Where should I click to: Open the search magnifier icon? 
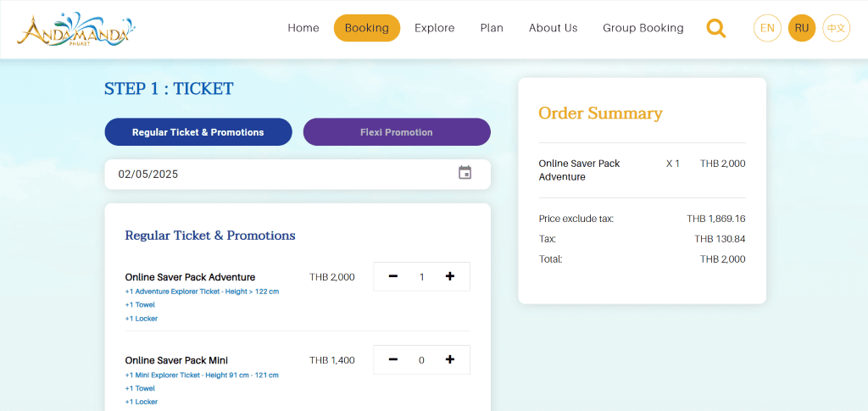pos(715,28)
